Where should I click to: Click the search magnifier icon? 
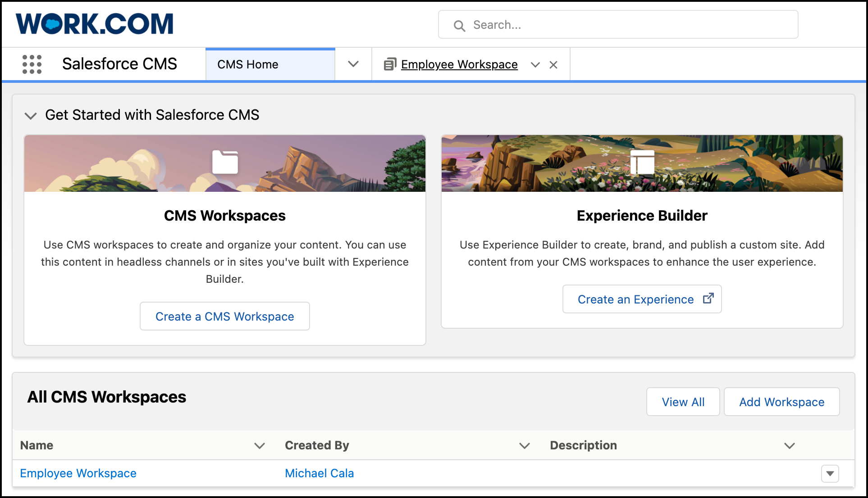[459, 26]
